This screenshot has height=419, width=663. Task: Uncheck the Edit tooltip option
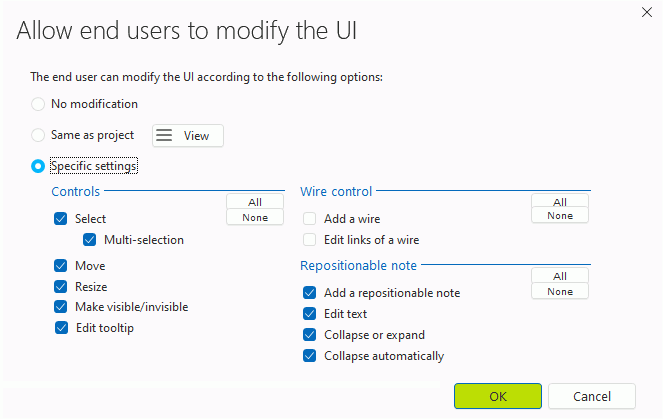coord(61,328)
